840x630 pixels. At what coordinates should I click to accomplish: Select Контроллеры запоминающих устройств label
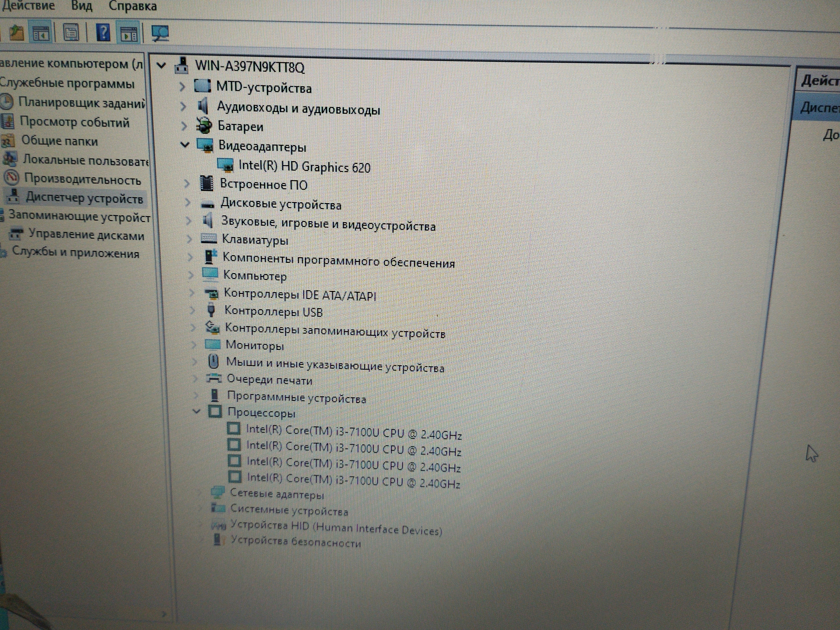335,331
